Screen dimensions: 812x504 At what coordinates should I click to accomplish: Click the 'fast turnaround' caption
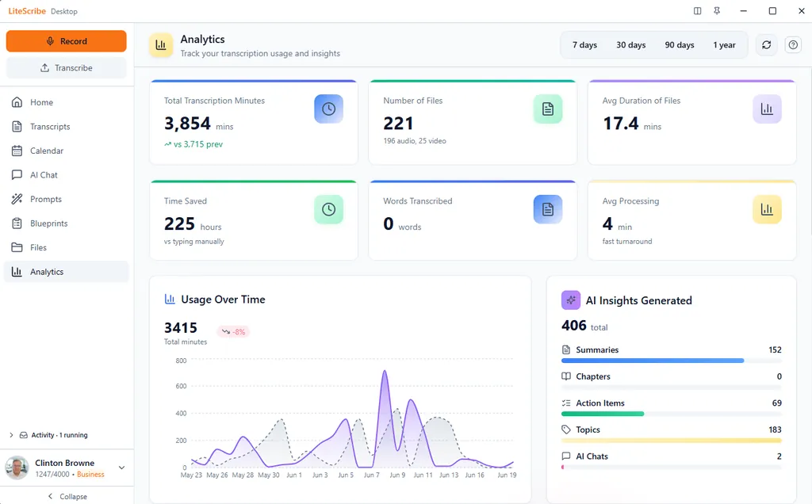627,241
